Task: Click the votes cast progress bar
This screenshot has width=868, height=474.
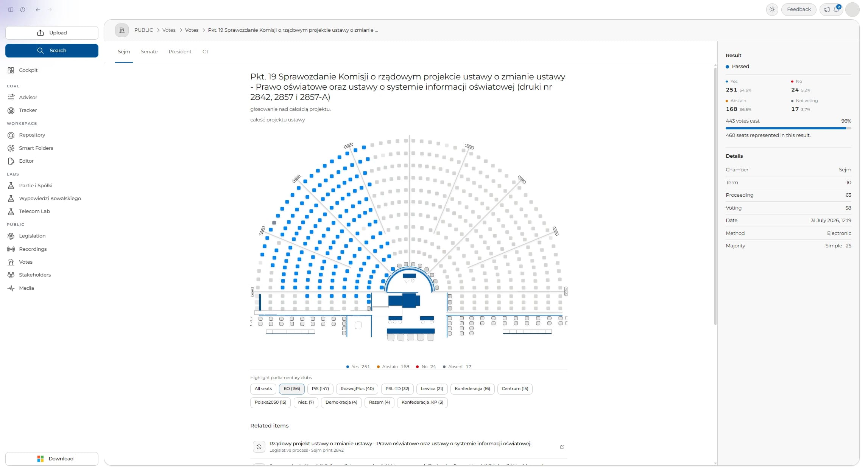Action: (789, 128)
